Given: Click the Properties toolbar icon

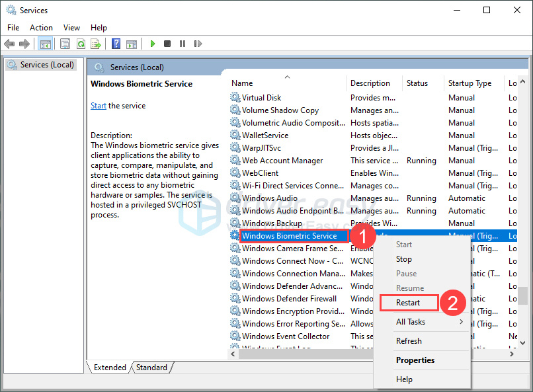Looking at the screenshot, I should [x=65, y=44].
